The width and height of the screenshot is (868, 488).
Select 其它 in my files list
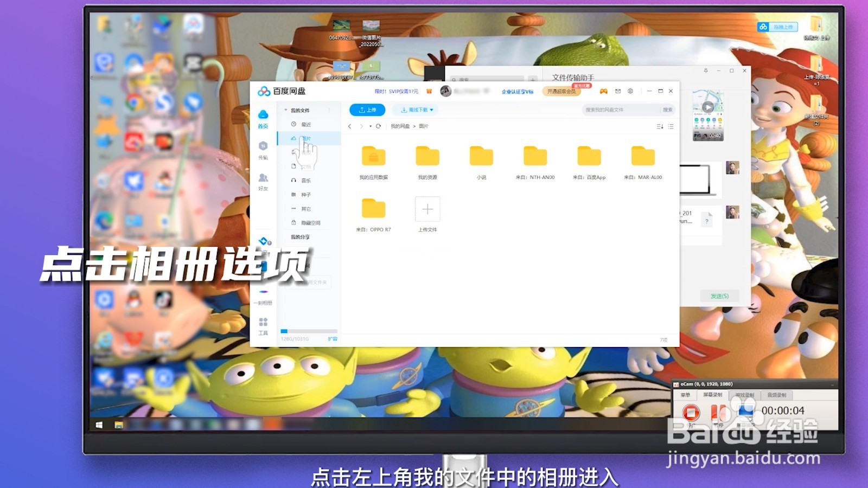point(309,209)
